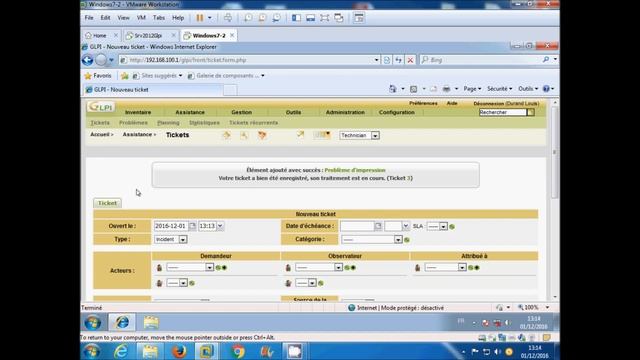Click the Attribué à user icon

(x=418, y=268)
